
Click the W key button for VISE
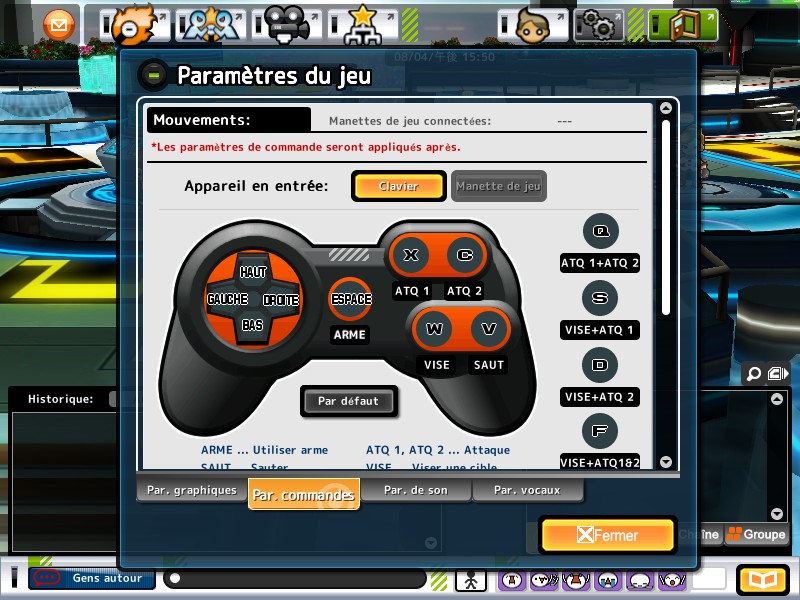pos(434,329)
